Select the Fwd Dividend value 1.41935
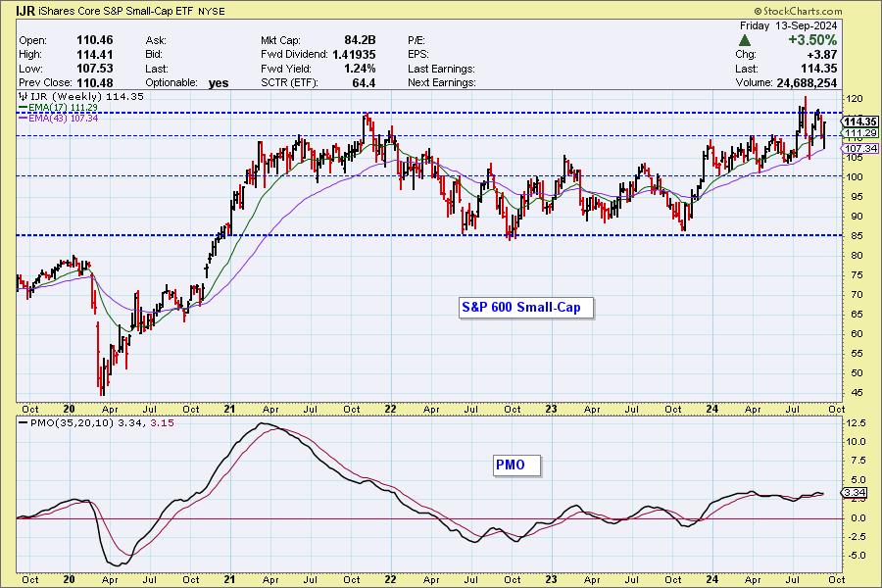Image resolution: width=882 pixels, height=588 pixels. (x=354, y=55)
